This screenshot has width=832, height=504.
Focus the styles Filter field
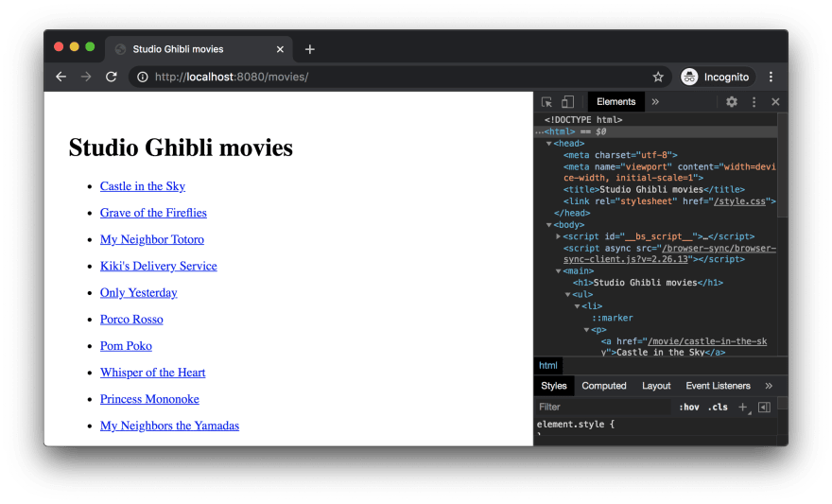tap(602, 407)
